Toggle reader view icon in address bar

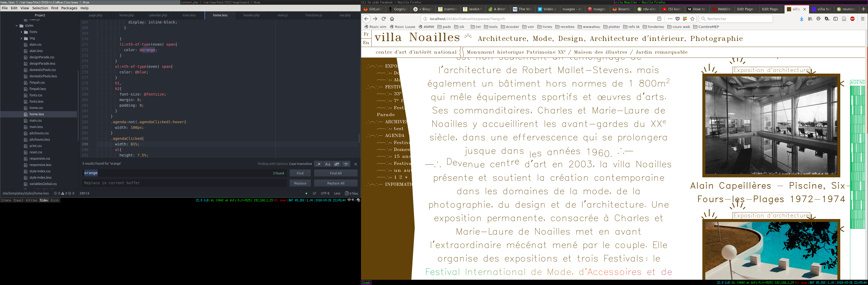659,19
